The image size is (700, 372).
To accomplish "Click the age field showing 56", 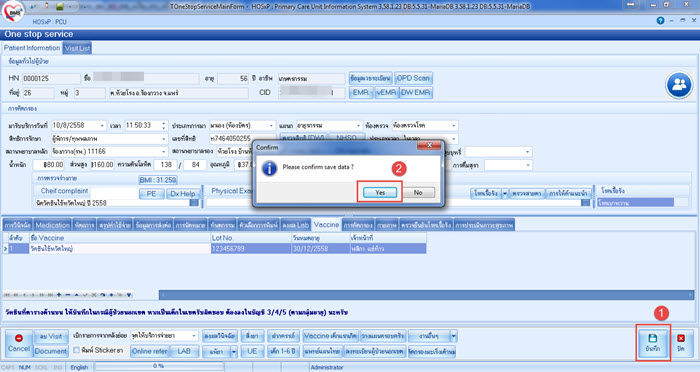I will [x=233, y=79].
